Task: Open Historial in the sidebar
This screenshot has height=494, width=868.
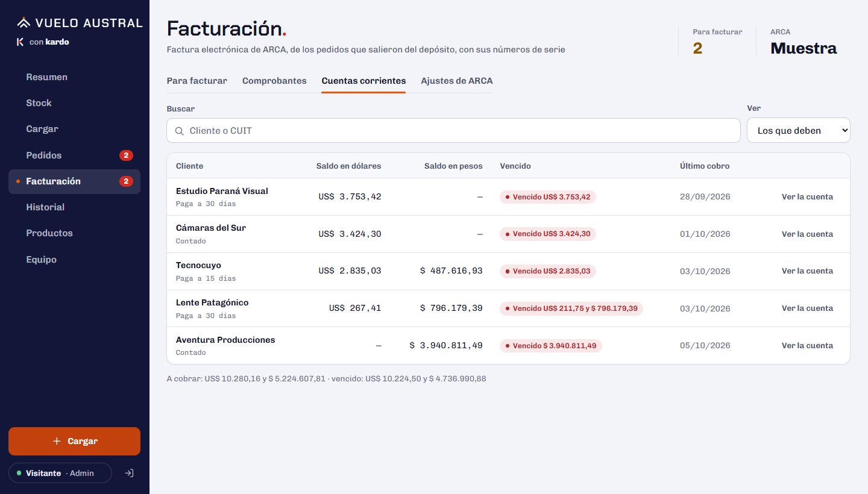Action: coord(74,207)
